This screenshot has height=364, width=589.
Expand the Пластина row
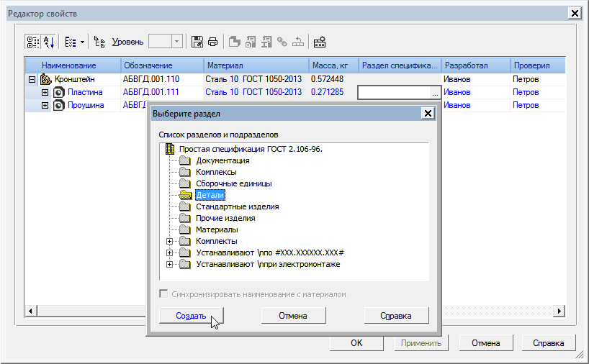coord(45,92)
